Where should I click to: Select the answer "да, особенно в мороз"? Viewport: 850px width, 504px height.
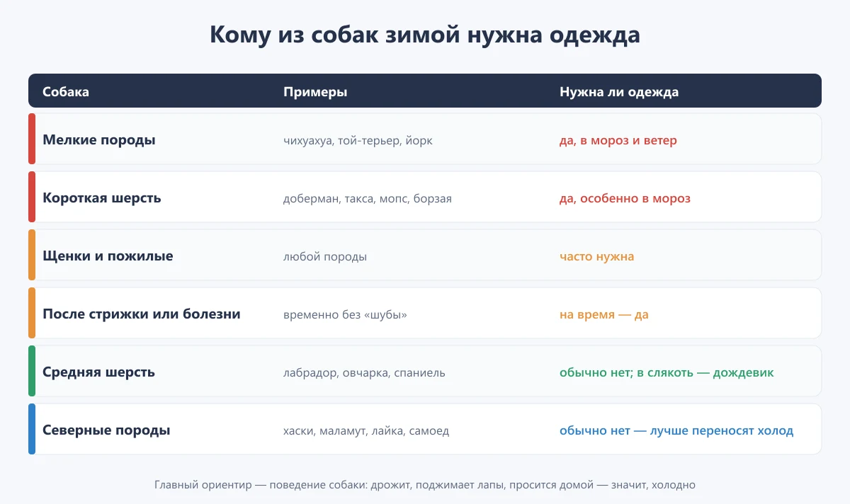point(625,198)
